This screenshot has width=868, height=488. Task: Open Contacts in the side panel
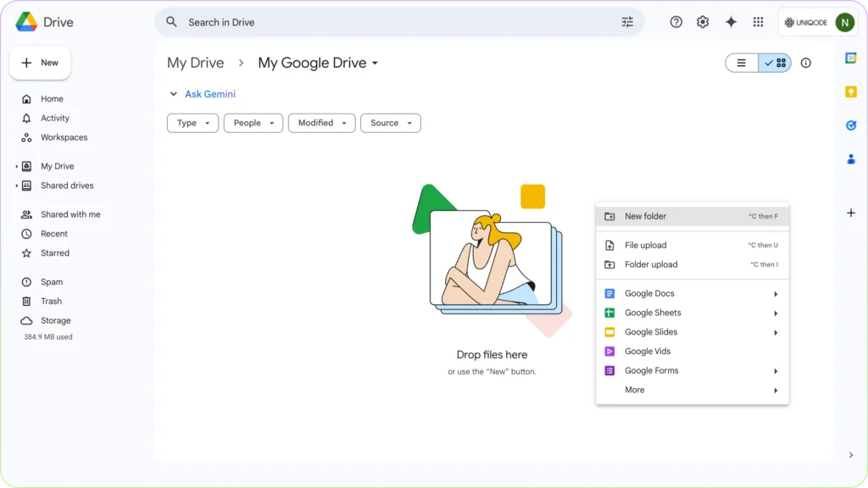click(851, 158)
